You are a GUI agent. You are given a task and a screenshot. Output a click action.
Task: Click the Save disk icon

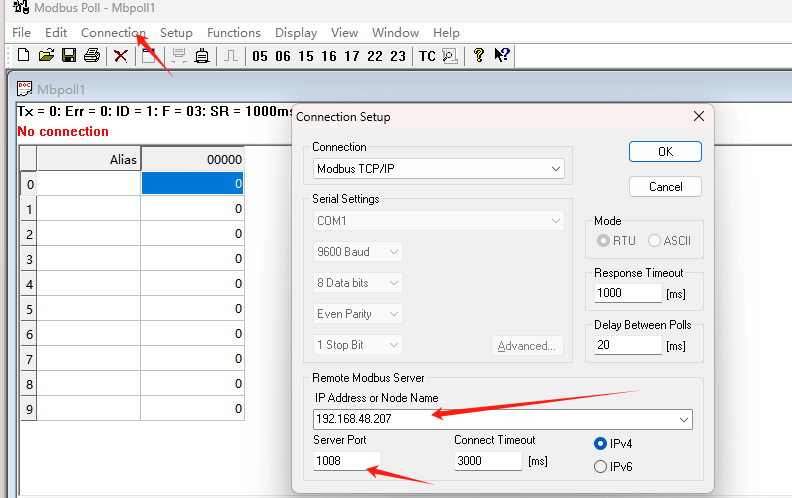(x=69, y=56)
